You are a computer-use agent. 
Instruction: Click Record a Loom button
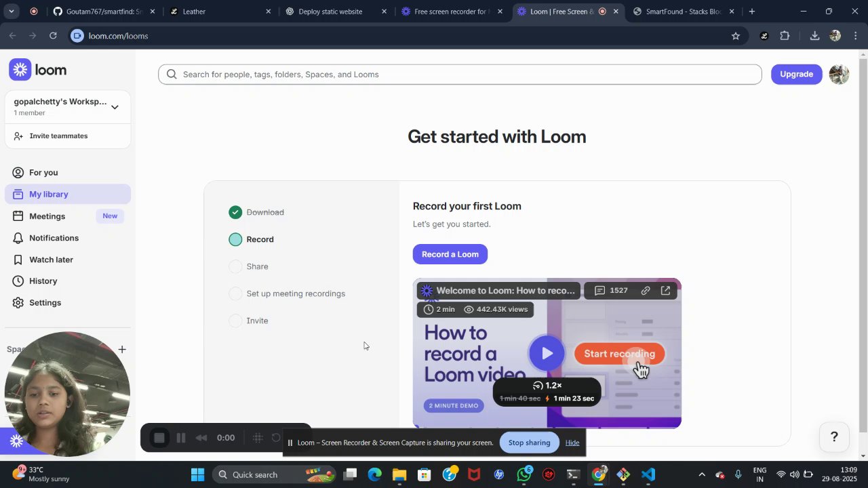450,254
